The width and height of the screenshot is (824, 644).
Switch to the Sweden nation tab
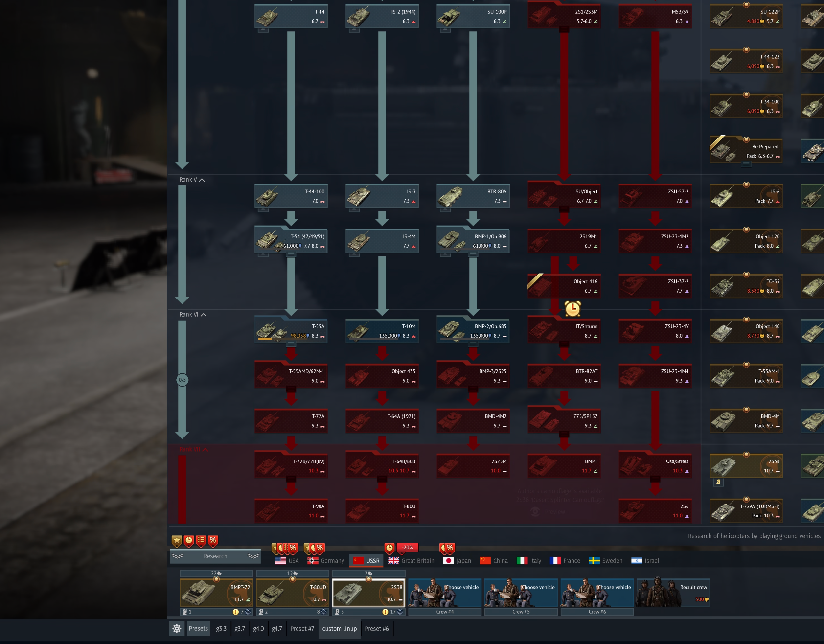(606, 561)
